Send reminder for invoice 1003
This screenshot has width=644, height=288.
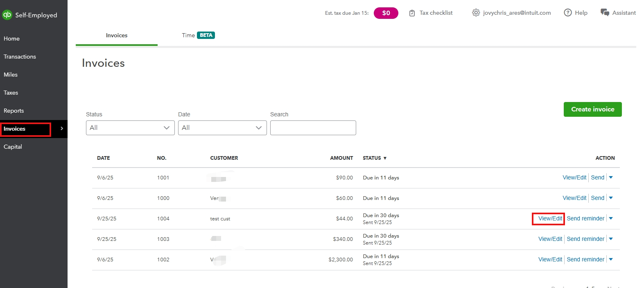pyautogui.click(x=585, y=239)
